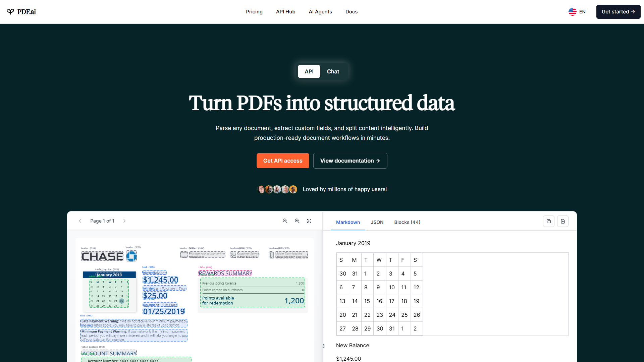Click the user avatars group

pyautogui.click(x=277, y=189)
